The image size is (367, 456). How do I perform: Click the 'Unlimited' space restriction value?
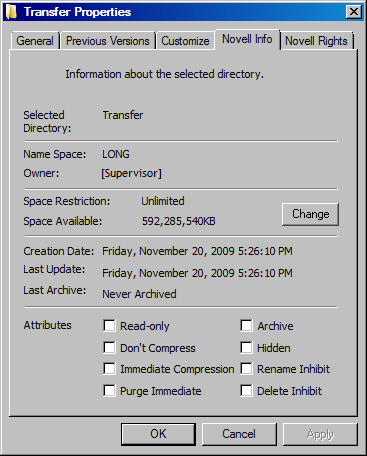[163, 201]
